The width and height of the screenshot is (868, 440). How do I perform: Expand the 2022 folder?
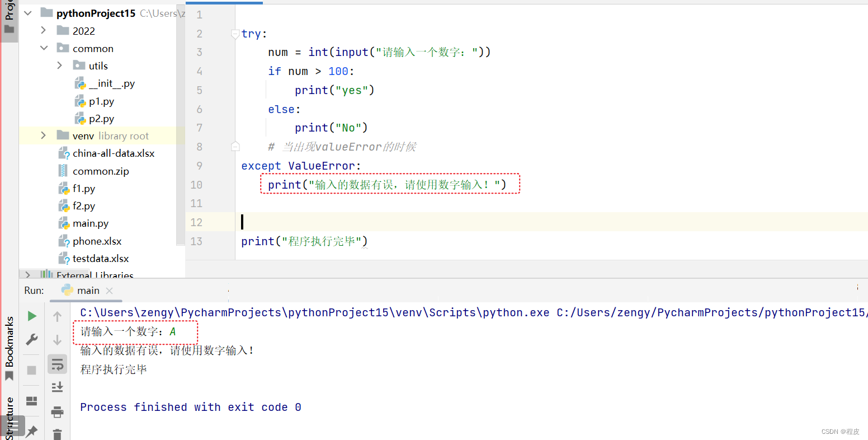point(44,30)
